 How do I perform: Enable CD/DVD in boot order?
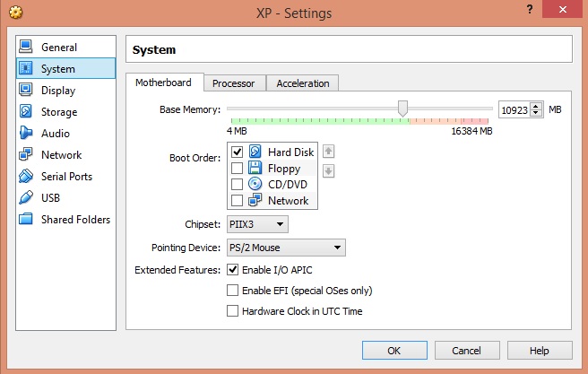coord(237,185)
